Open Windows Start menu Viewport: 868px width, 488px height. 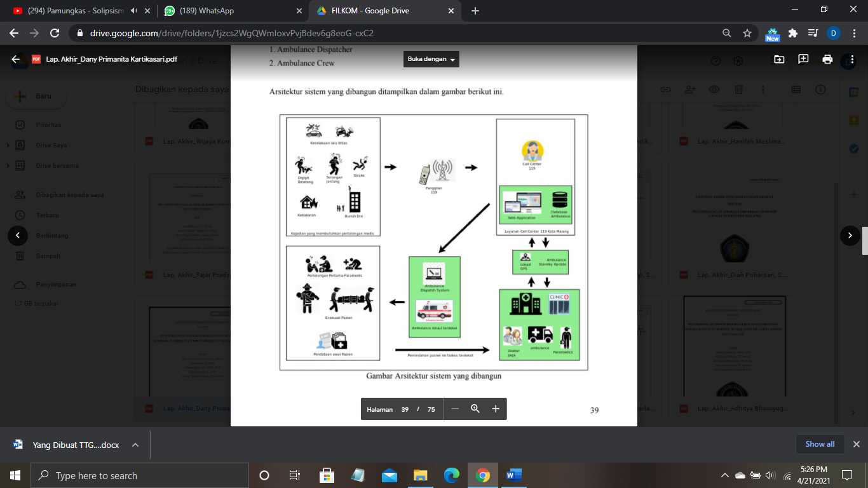[15, 475]
